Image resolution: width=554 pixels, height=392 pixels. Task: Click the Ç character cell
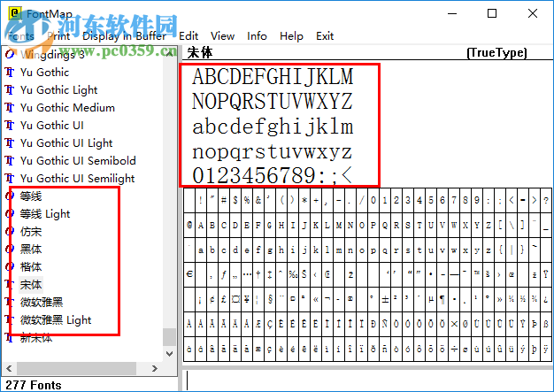click(x=270, y=324)
